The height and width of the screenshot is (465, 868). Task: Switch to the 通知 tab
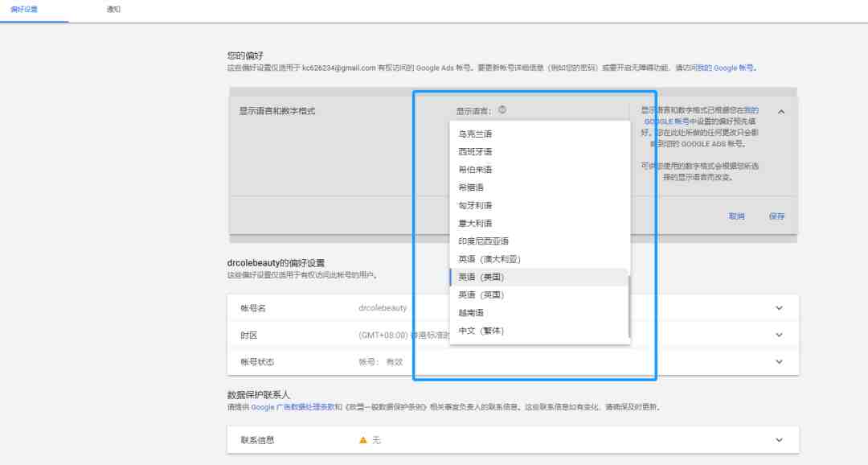[x=113, y=10]
